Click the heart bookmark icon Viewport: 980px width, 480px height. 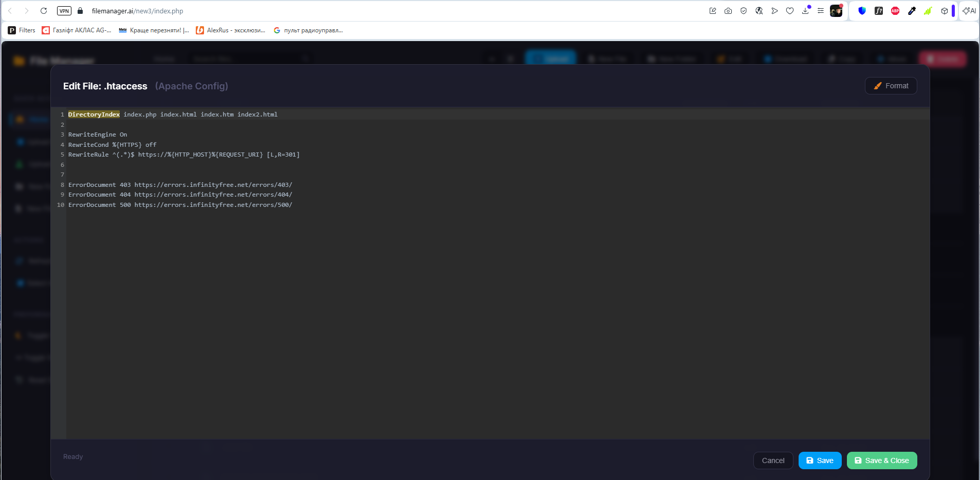(x=790, y=11)
